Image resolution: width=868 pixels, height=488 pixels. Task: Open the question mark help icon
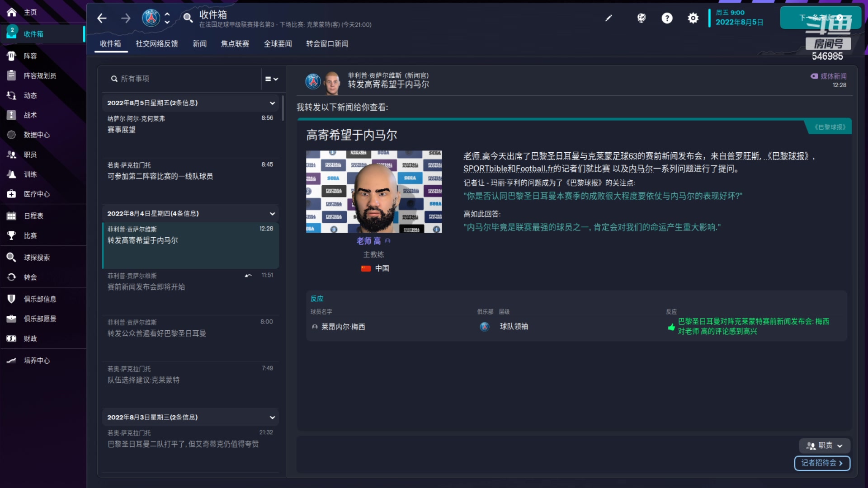pyautogui.click(x=667, y=18)
